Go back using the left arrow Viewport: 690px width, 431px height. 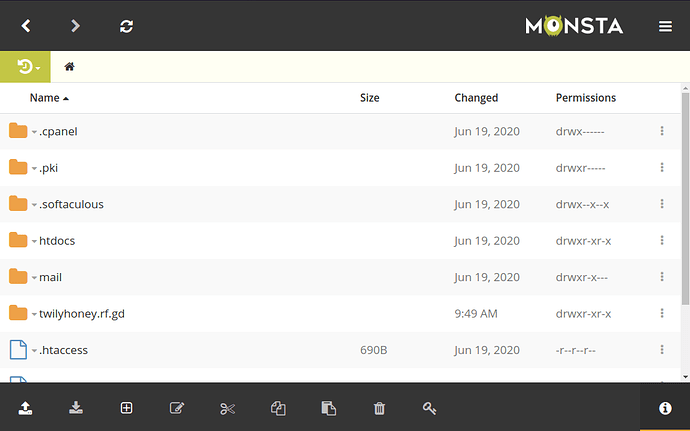coord(27,26)
